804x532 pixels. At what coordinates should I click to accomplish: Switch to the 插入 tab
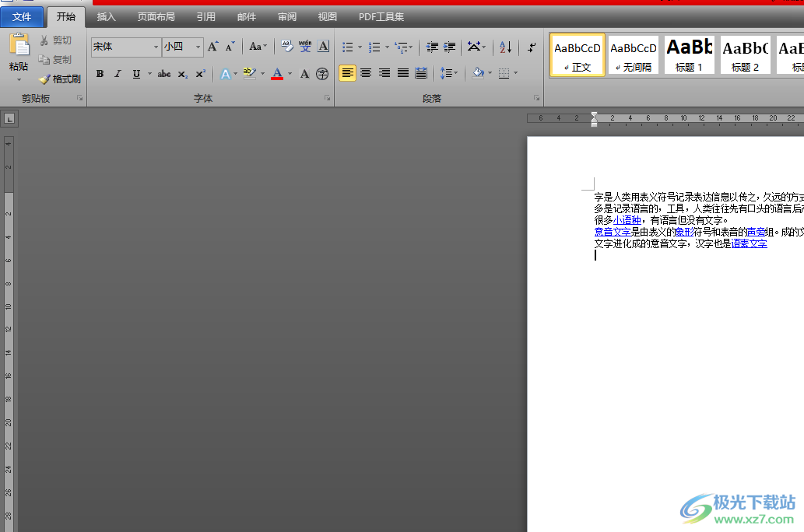[x=106, y=16]
